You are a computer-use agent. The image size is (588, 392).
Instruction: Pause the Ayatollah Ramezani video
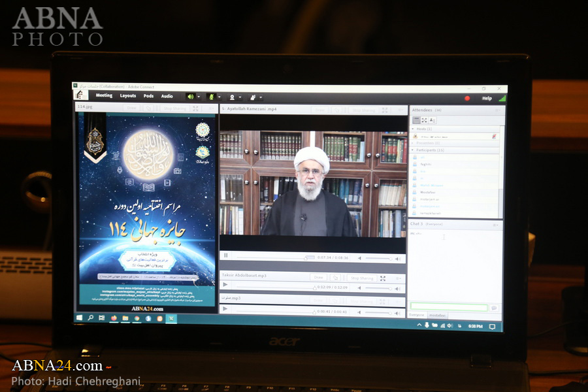[226, 256]
